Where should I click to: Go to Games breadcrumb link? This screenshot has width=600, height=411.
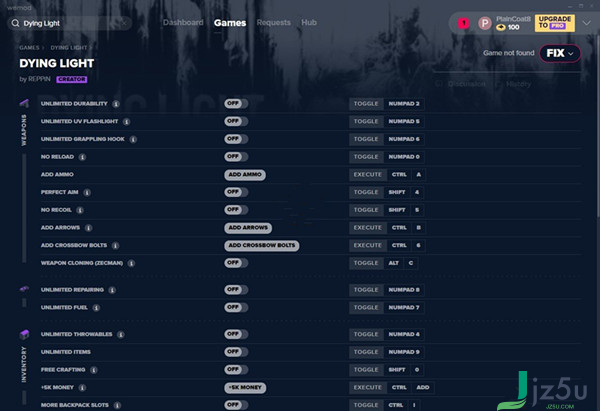click(29, 48)
